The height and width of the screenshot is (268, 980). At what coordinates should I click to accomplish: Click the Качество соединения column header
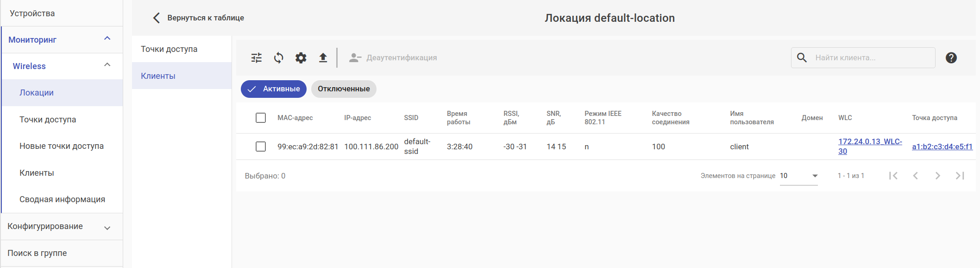coord(671,118)
